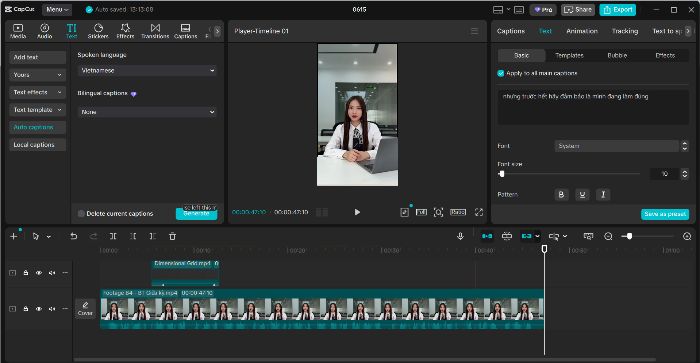
Task: Mute the upper track audio
Action: click(x=52, y=273)
